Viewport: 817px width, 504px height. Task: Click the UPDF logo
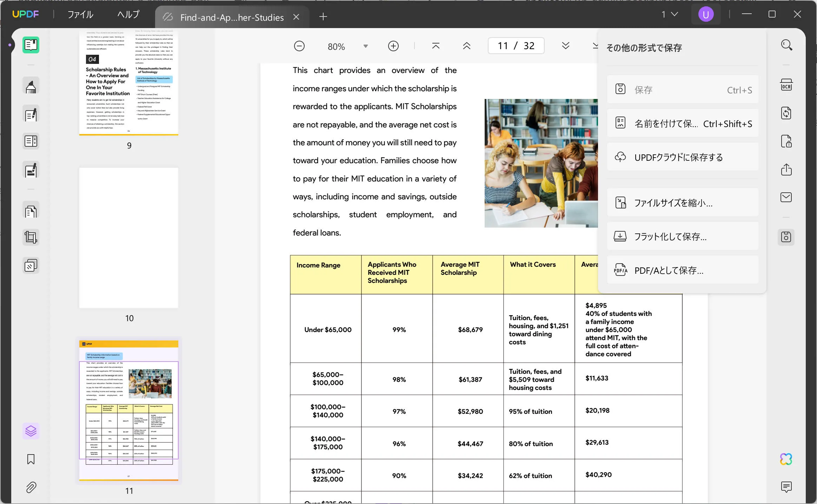(x=25, y=14)
